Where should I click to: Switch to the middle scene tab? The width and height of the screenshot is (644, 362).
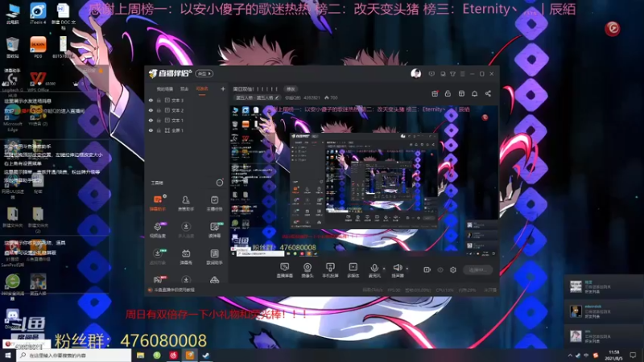coord(184,88)
